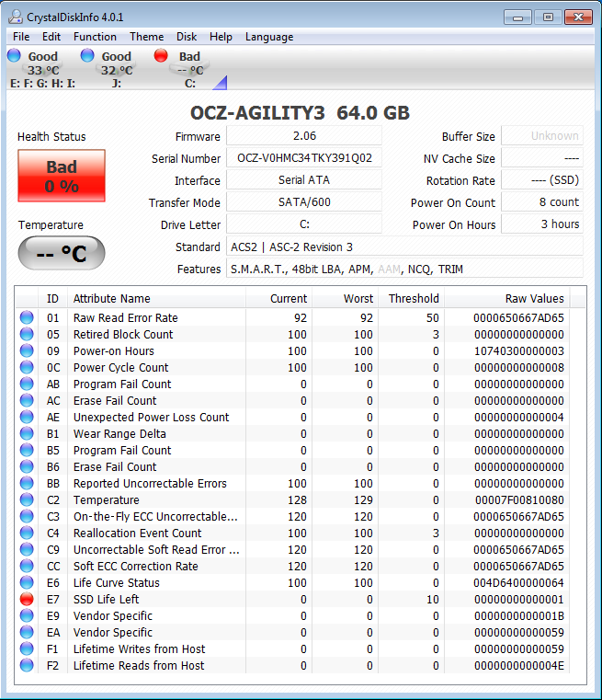Click the blue orb for AC Erase Fail Count
The image size is (602, 700).
click(27, 400)
